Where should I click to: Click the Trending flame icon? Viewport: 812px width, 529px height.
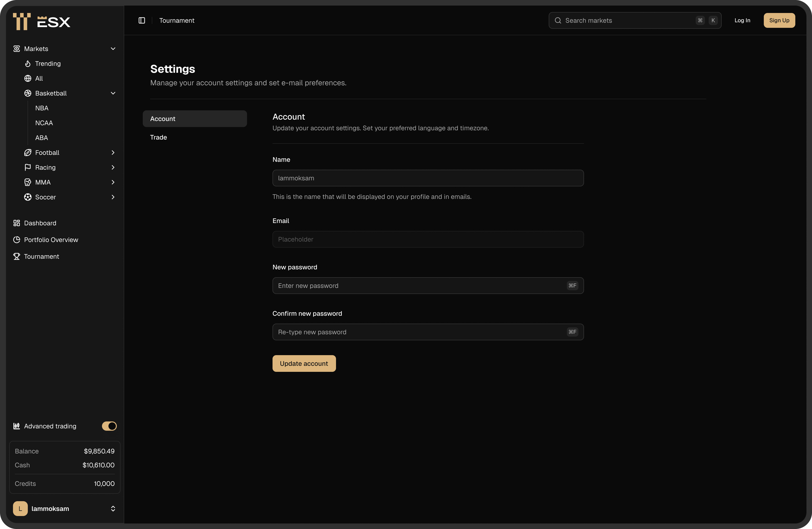click(x=28, y=64)
